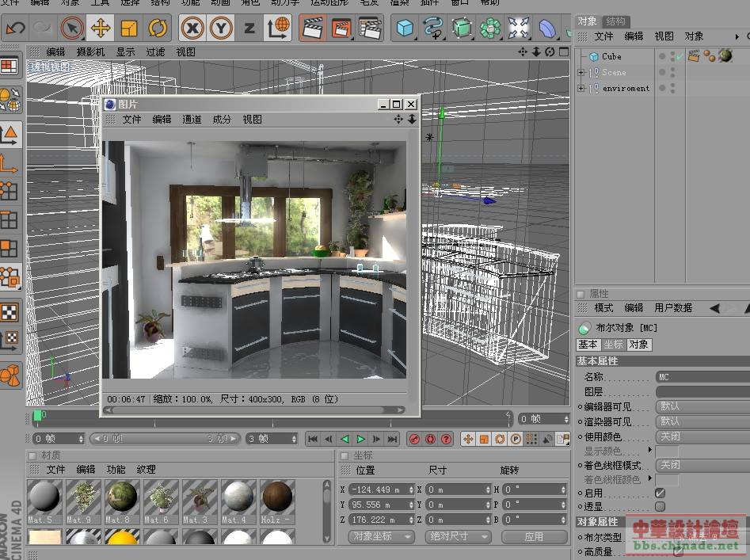Select the Rotate tool in top toolbar

158,29
